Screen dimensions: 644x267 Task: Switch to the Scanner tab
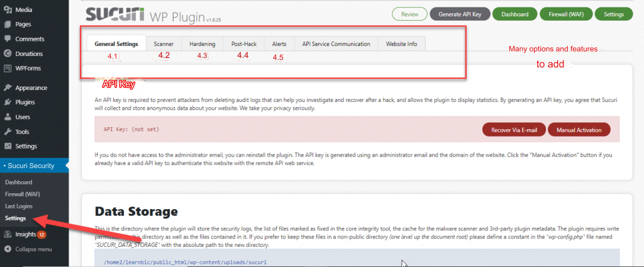pos(164,44)
